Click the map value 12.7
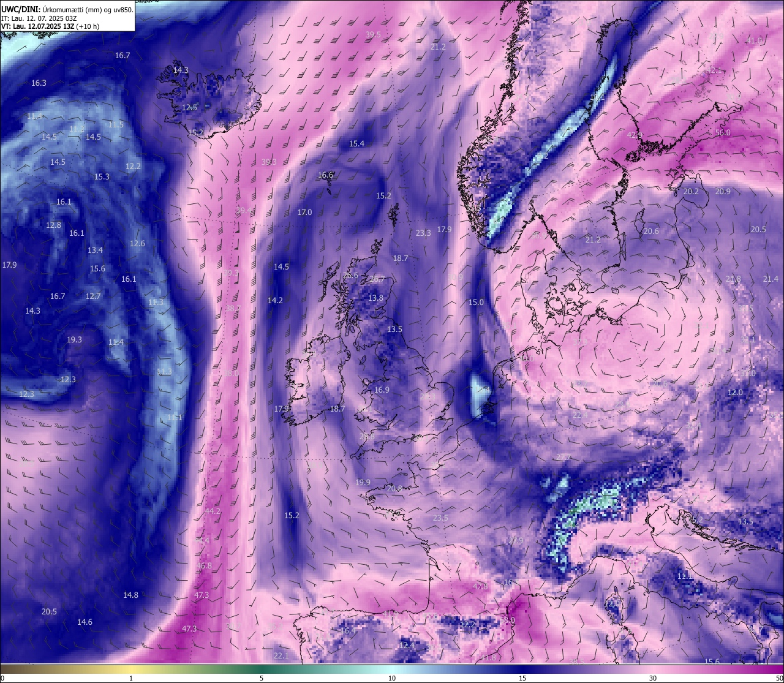Viewport: 784px width, 683px height. pos(93,296)
